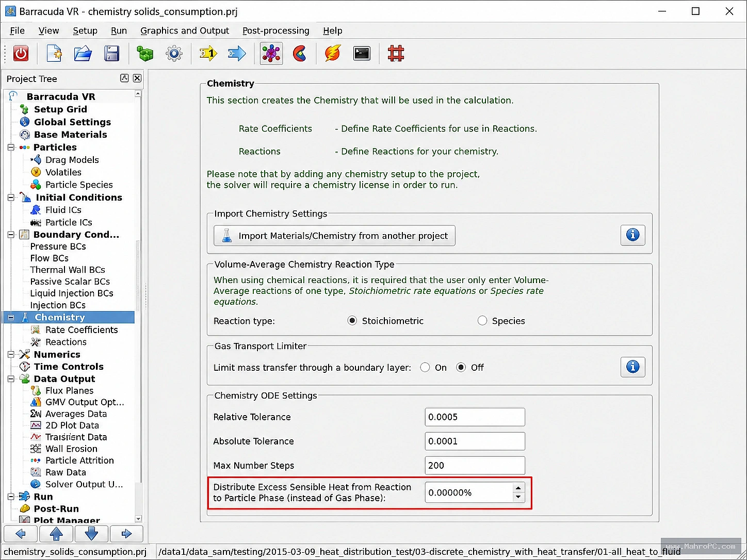Viewport: 747px width, 560px height.
Task: Select Global Settings in project tree
Action: 72,122
